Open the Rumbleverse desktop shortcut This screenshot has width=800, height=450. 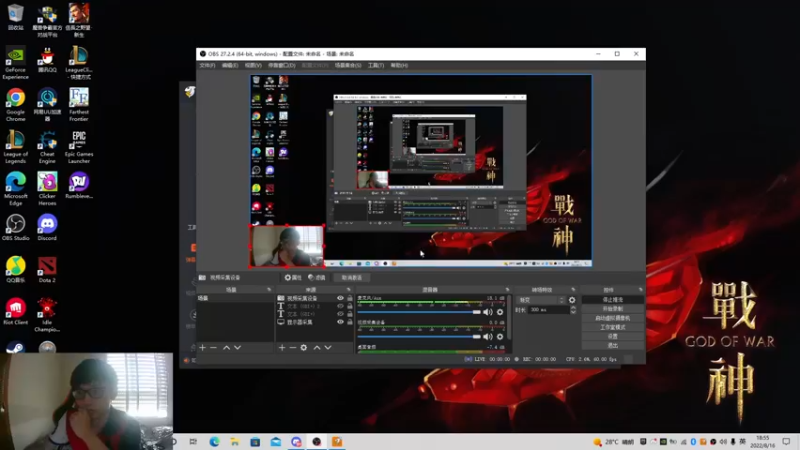(x=79, y=185)
